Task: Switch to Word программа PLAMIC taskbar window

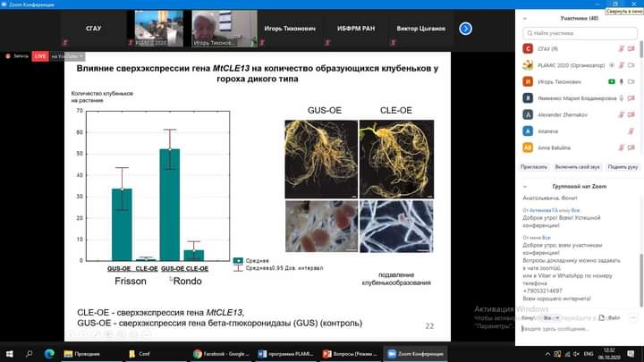Action: pos(286,354)
